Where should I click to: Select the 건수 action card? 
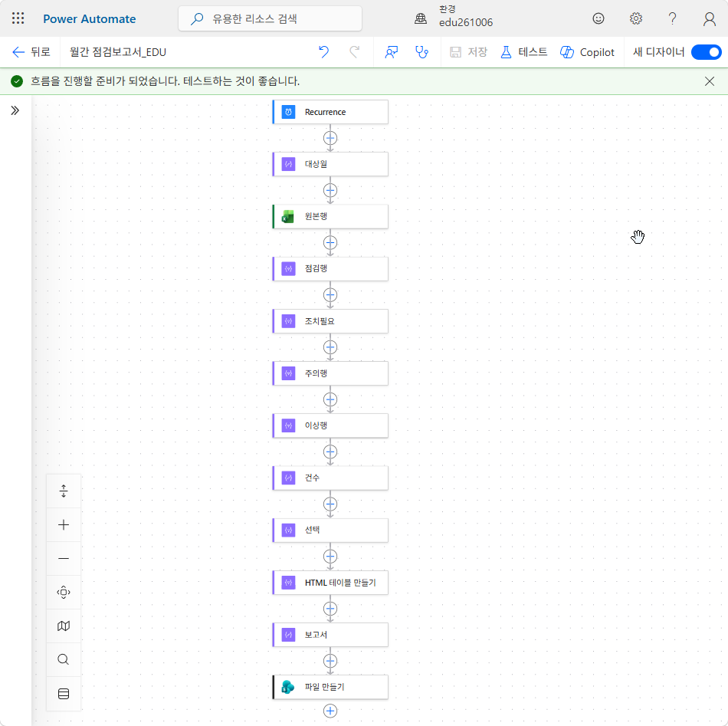(x=330, y=478)
